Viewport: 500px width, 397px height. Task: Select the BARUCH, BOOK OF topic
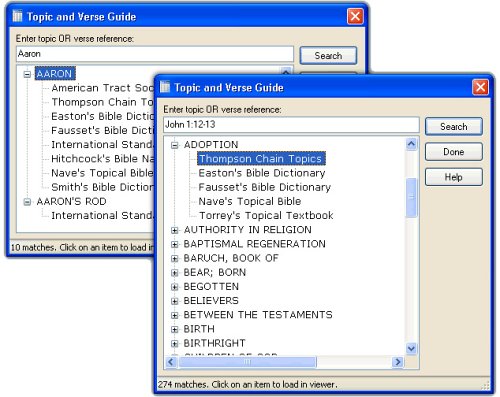click(231, 258)
